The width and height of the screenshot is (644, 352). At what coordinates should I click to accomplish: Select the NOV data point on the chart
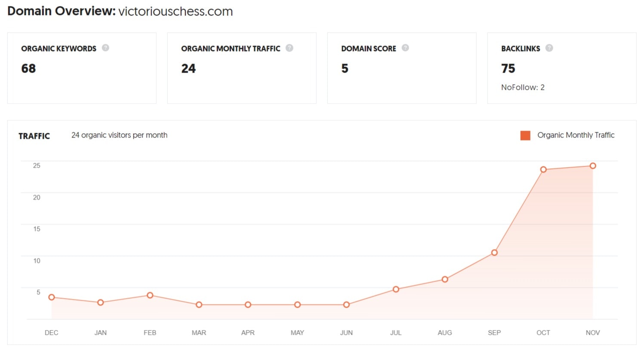[x=593, y=166]
